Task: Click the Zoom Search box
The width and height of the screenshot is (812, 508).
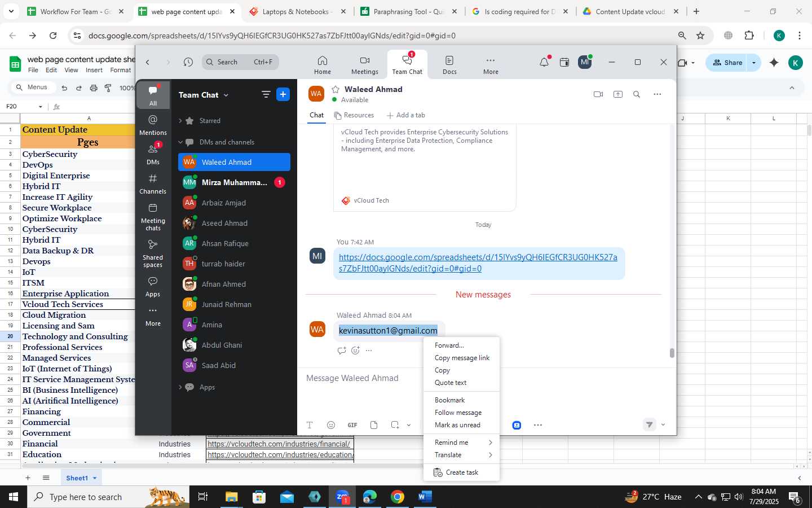Action: (x=241, y=62)
